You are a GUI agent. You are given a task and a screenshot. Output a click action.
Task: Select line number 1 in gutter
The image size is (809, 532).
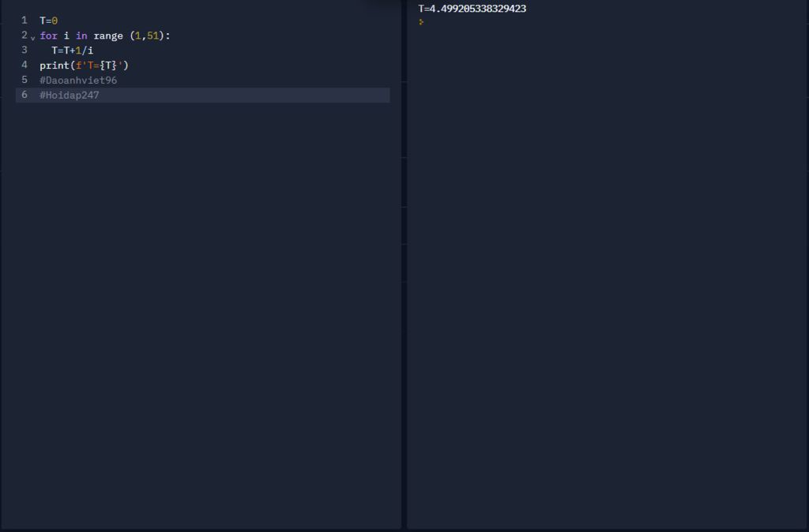pos(24,20)
